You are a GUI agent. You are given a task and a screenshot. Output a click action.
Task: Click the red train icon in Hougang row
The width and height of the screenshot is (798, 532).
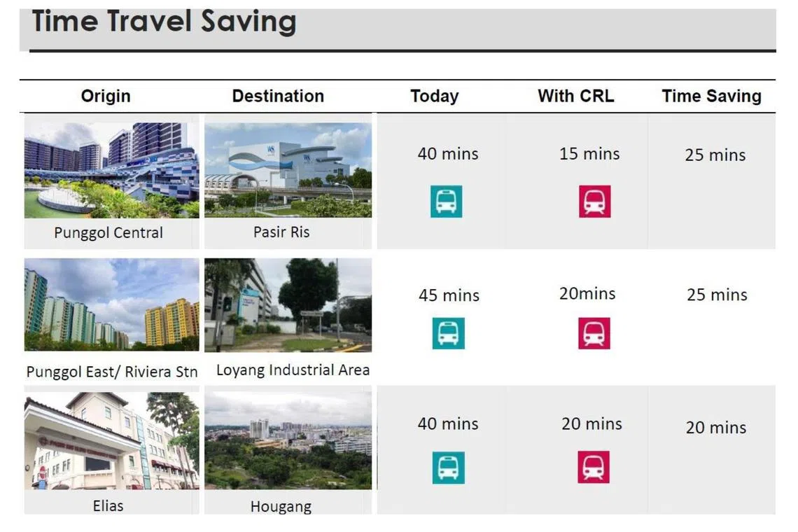[594, 467]
